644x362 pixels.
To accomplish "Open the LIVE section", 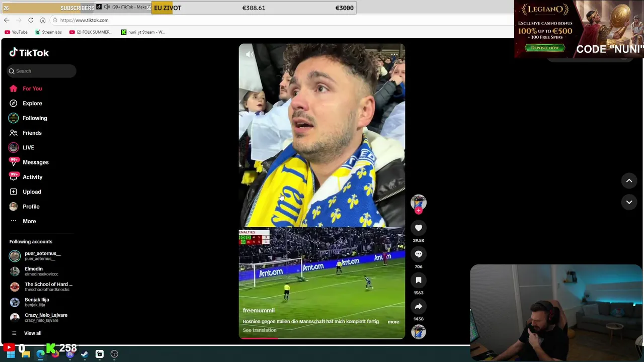I will [x=21, y=147].
